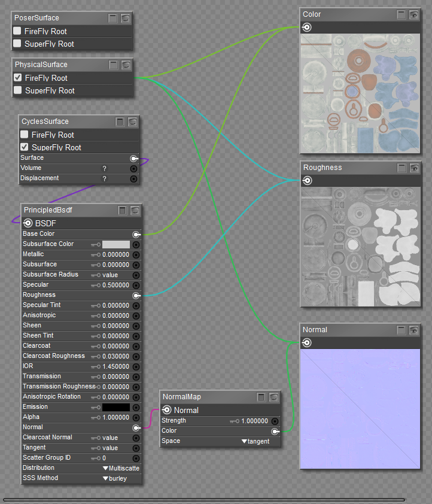Collapse the PoserSurface node panel icon

[x=112, y=18]
